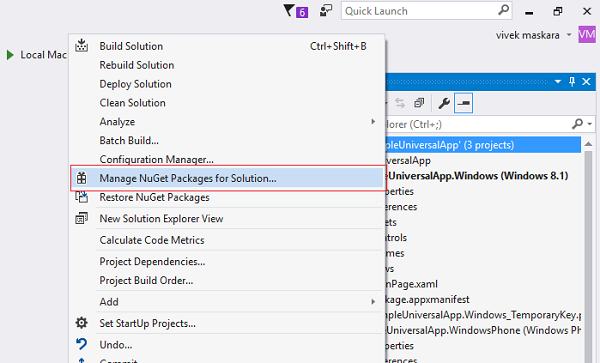Open Batch Build...
The image size is (600, 363).
click(x=227, y=140)
